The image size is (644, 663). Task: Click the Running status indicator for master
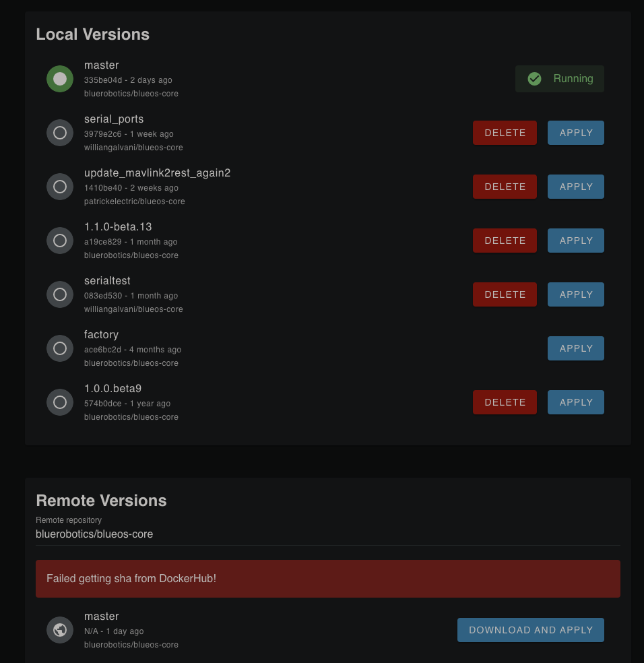(x=559, y=78)
